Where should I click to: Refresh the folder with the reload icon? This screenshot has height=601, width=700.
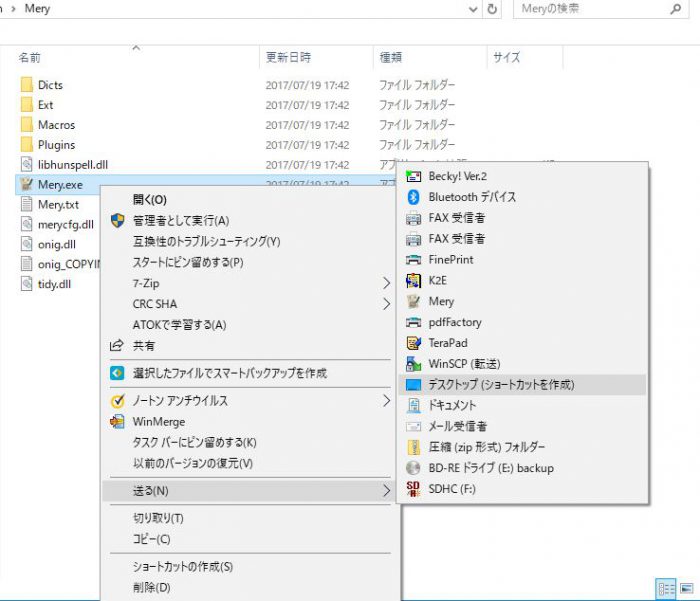click(492, 9)
